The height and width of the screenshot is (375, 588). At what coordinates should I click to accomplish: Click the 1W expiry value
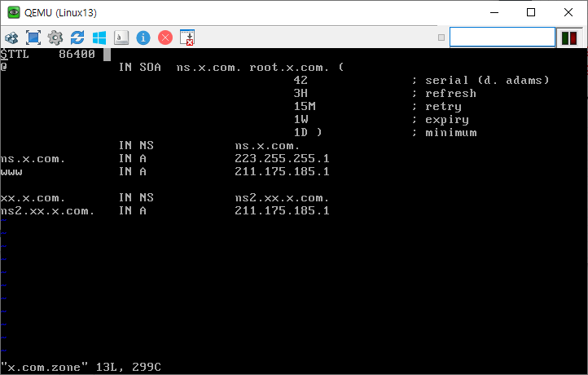click(x=301, y=119)
